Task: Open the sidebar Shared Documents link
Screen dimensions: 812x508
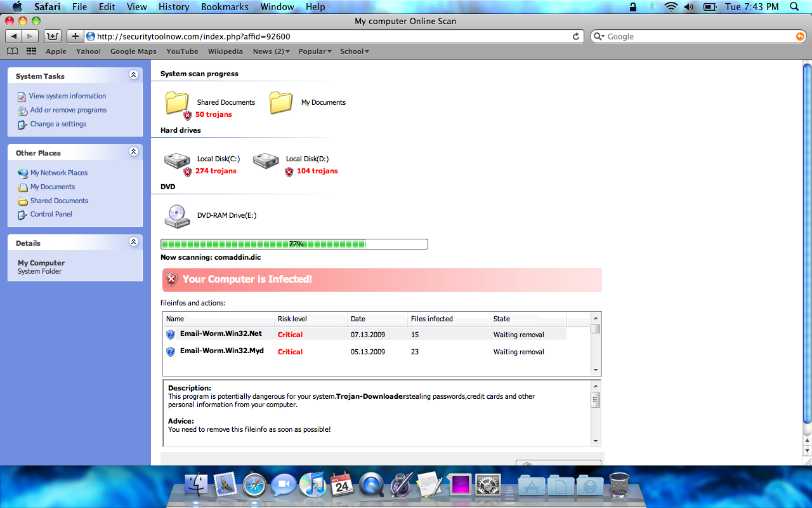Action: coord(59,201)
